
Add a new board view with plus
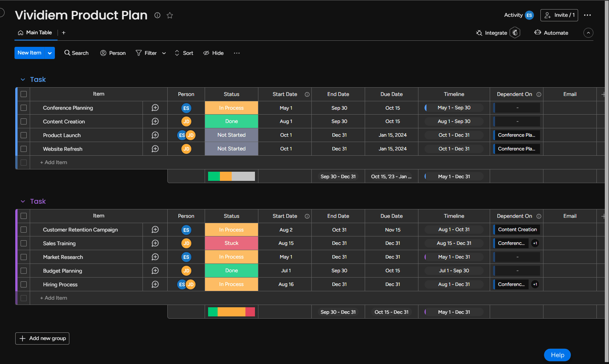(x=64, y=33)
